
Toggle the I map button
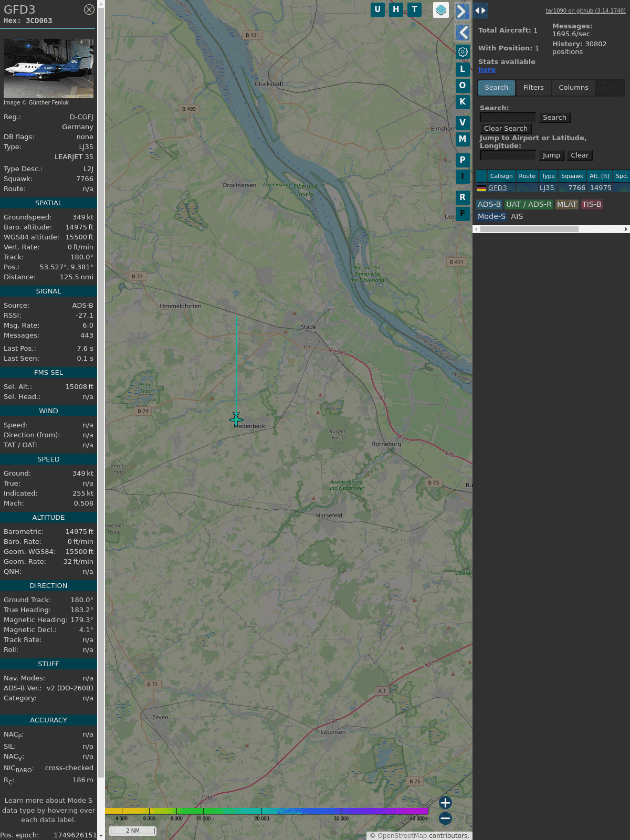coord(463,176)
